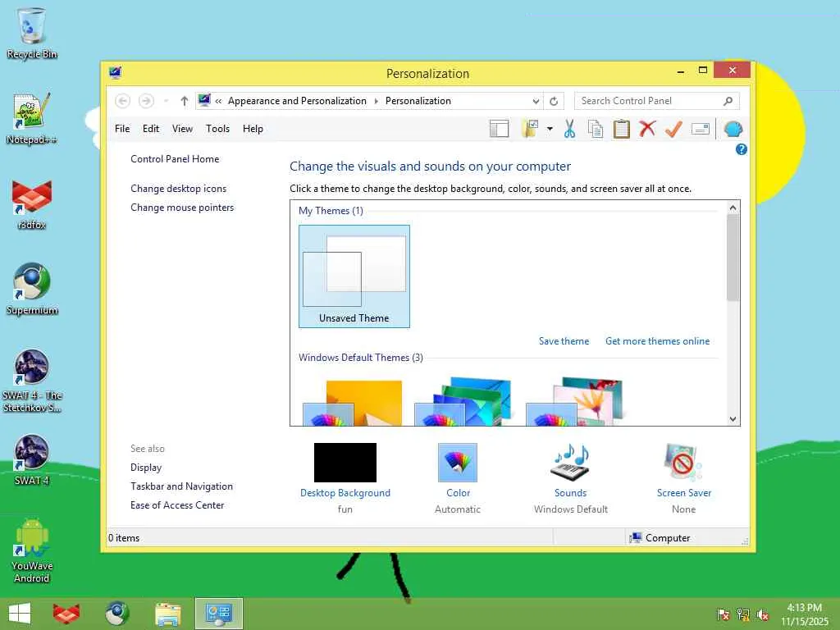Open the Tools menu

tap(217, 129)
